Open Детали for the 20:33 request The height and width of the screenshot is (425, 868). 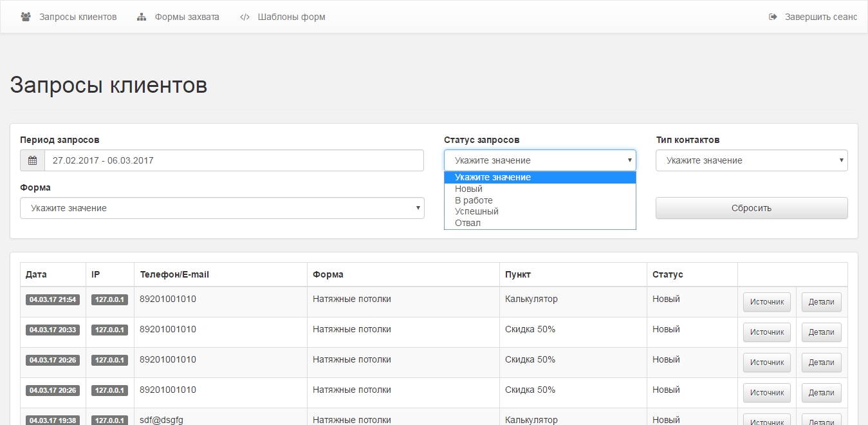[x=821, y=332]
